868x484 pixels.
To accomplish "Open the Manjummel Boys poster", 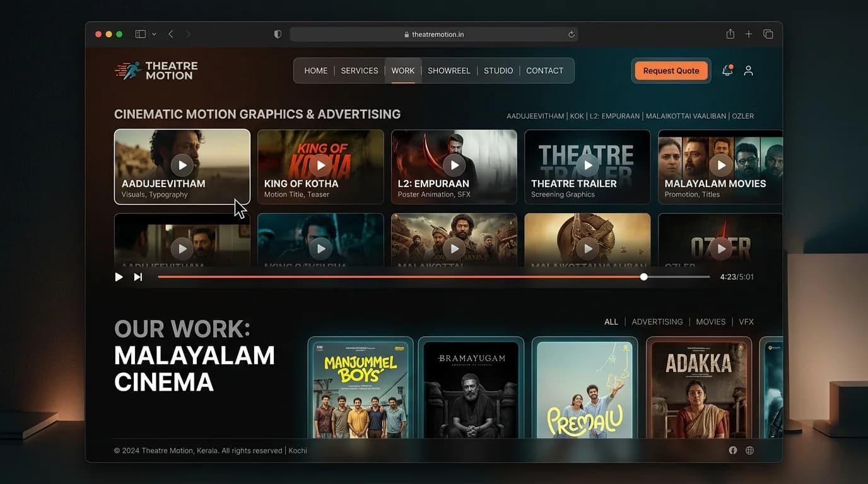I will pyautogui.click(x=361, y=388).
